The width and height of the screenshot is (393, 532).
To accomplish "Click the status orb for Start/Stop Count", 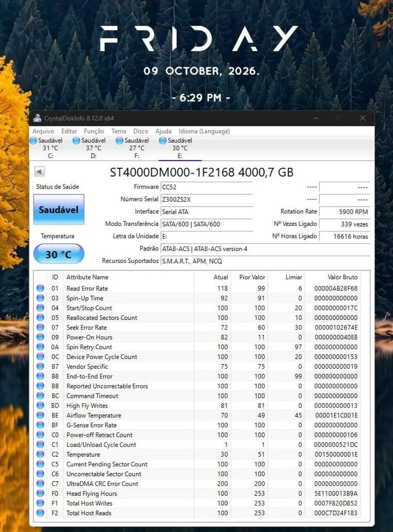I will (x=40, y=308).
